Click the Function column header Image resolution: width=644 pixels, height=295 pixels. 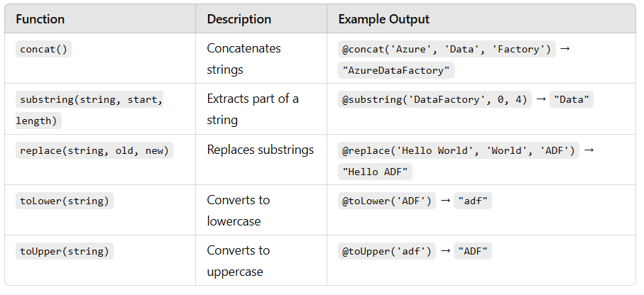[x=40, y=19]
